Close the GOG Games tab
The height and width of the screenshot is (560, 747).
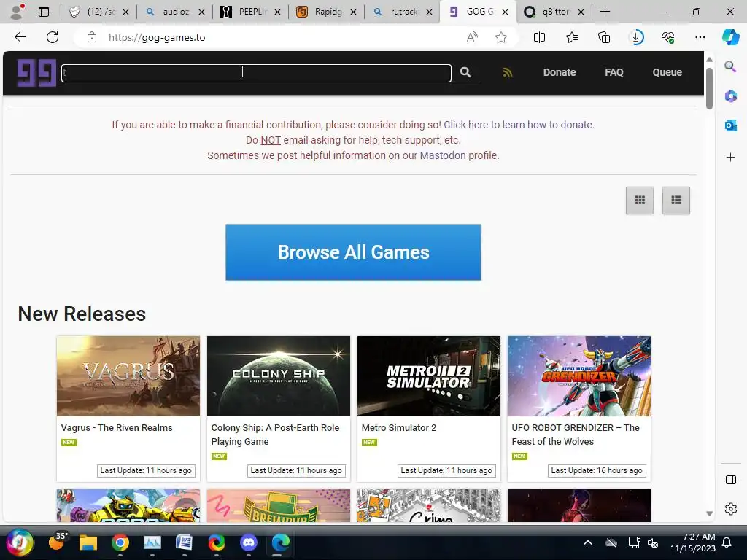[x=505, y=12]
